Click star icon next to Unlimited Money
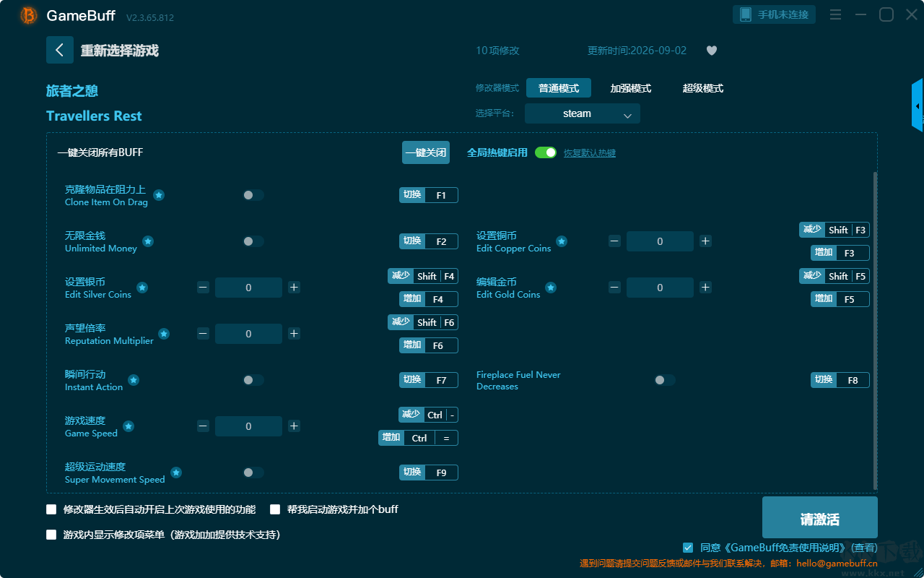This screenshot has height=578, width=924. click(x=148, y=241)
